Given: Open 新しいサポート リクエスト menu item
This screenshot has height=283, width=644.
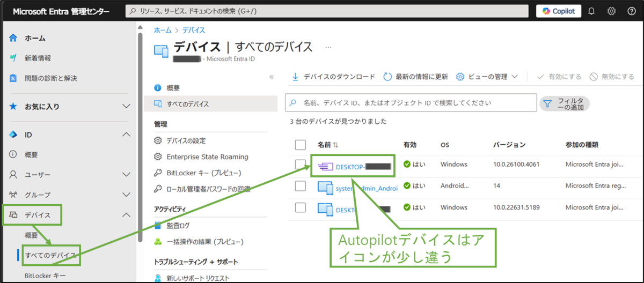Looking at the screenshot, I should coord(197,278).
